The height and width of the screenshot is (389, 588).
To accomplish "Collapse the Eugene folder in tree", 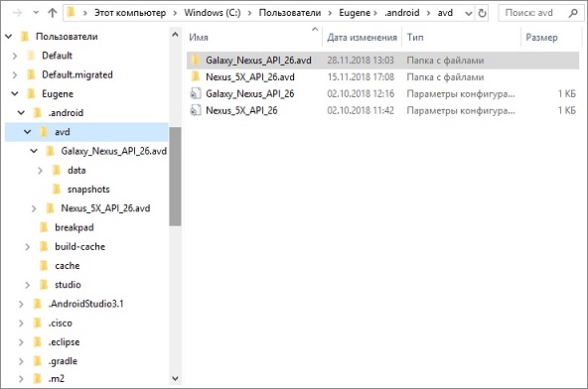I will (15, 93).
